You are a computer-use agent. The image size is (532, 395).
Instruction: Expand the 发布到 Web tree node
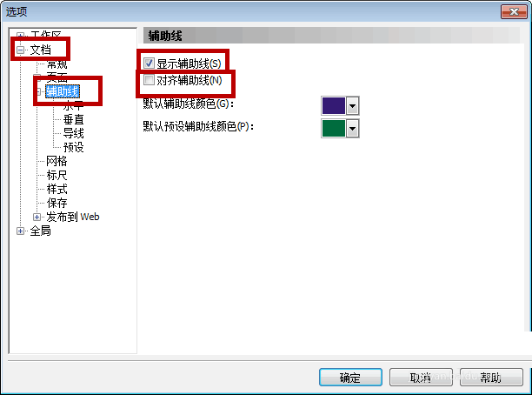click(x=37, y=217)
